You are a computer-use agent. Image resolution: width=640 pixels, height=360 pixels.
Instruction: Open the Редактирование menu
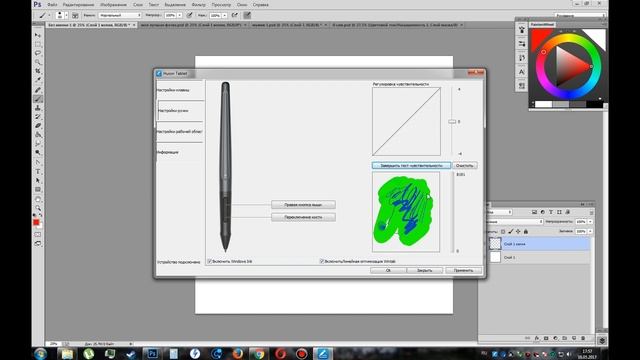click(x=78, y=5)
